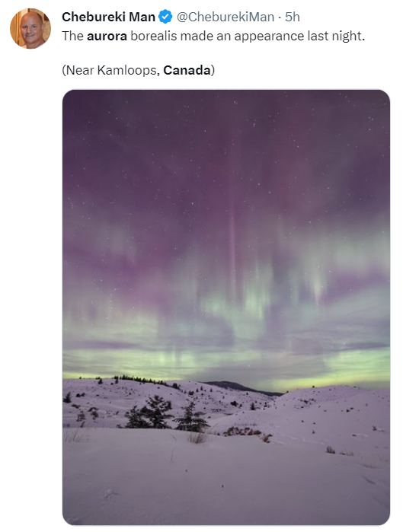Open the Chebureki Man display name link
The height and width of the screenshot is (532, 403).
(x=108, y=17)
